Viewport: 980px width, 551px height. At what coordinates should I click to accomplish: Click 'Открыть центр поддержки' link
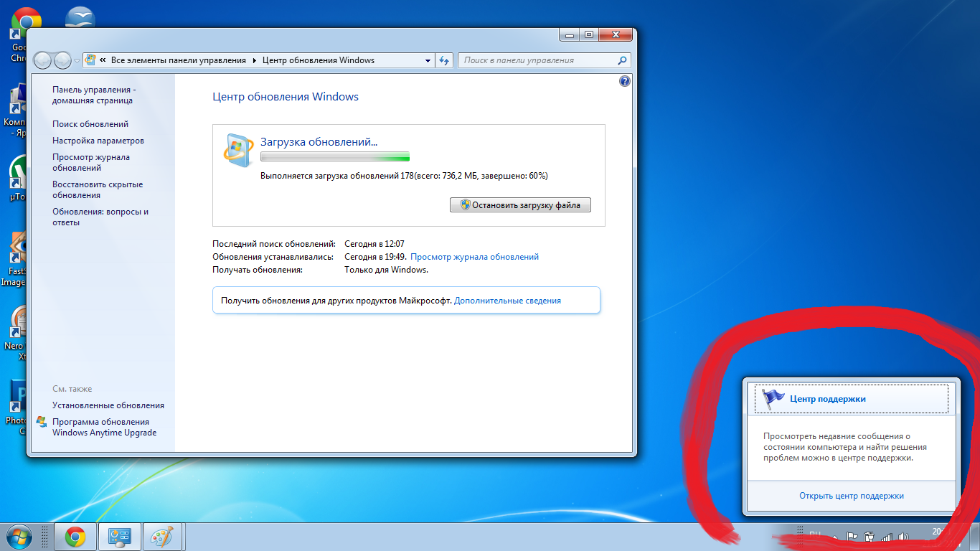pos(852,496)
